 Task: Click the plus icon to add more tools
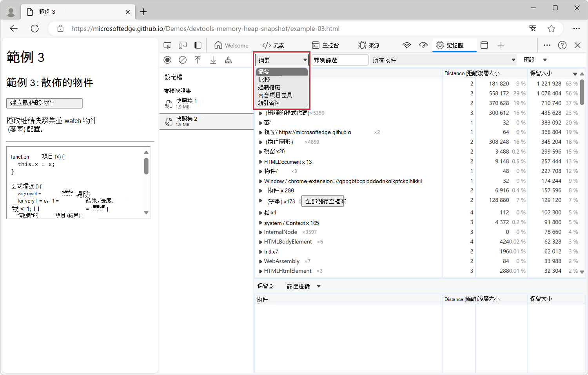(501, 45)
